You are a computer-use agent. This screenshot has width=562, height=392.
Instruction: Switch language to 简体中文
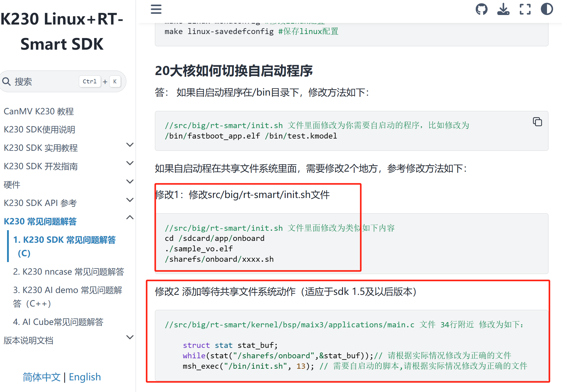pyautogui.click(x=41, y=377)
